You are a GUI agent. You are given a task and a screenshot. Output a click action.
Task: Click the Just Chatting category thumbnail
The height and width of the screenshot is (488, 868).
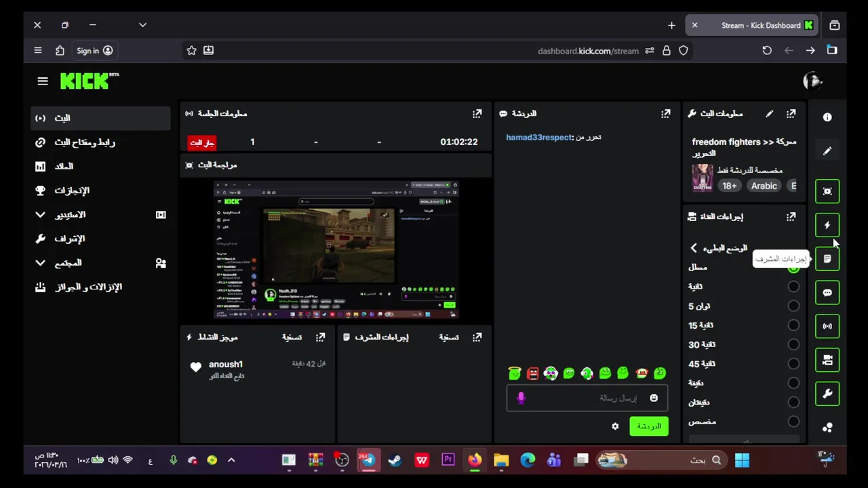coord(702,178)
